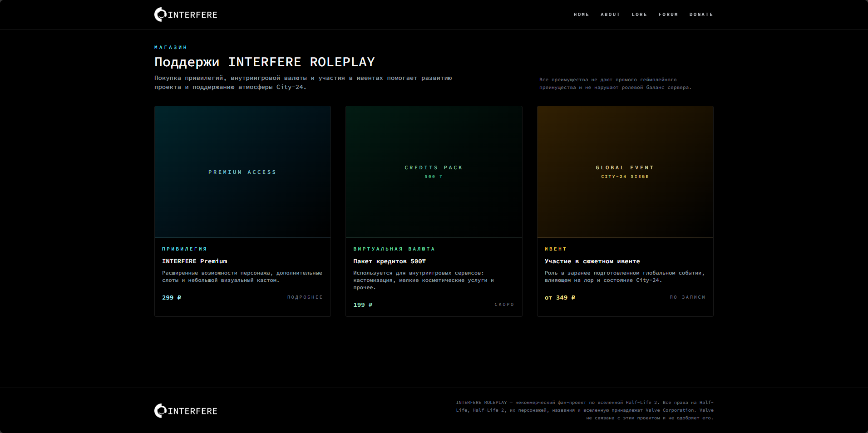Click the INTERFERE logo icon in header
Image resolution: width=868 pixels, height=433 pixels.
(160, 15)
